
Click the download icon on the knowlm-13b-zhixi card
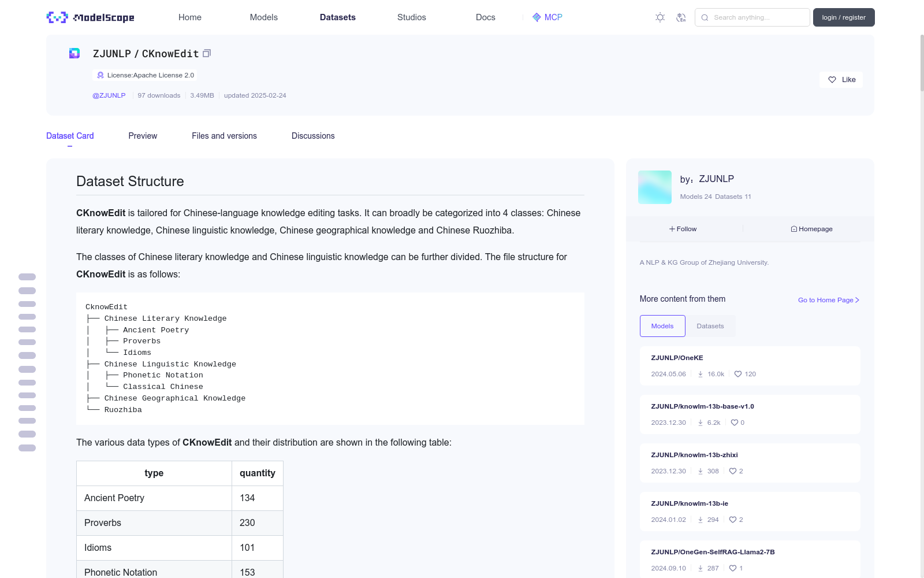pos(701,471)
